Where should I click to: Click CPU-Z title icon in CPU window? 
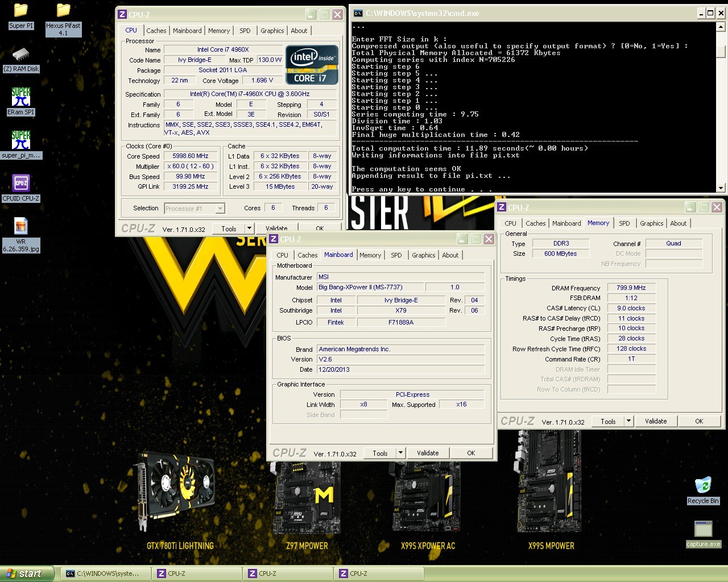(x=122, y=15)
